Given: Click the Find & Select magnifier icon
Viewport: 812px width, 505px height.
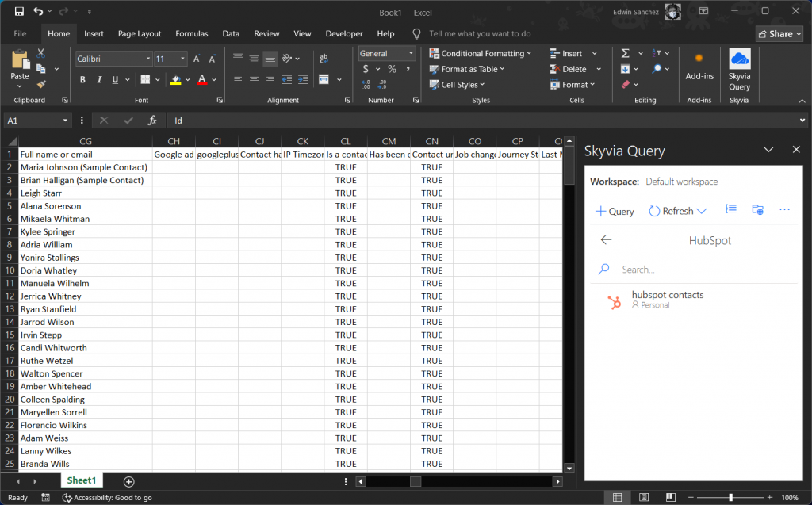Looking at the screenshot, I should pos(657,69).
